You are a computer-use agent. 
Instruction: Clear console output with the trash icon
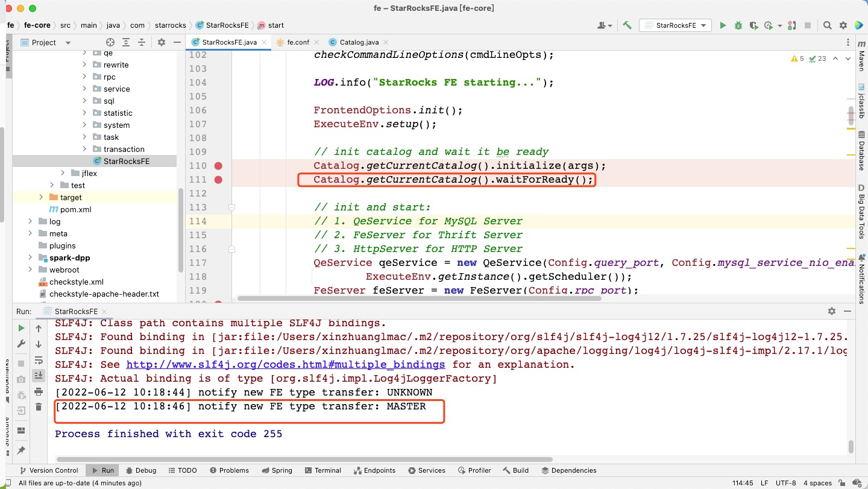coord(39,407)
